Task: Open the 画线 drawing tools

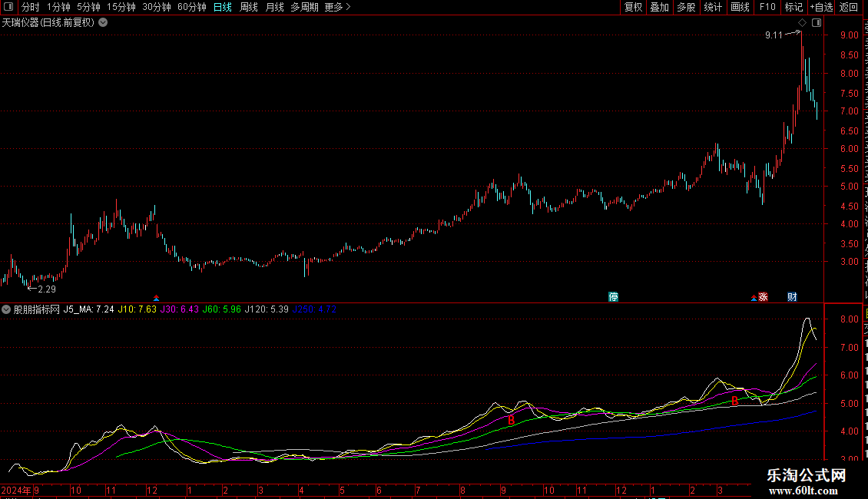Action: [x=740, y=7]
